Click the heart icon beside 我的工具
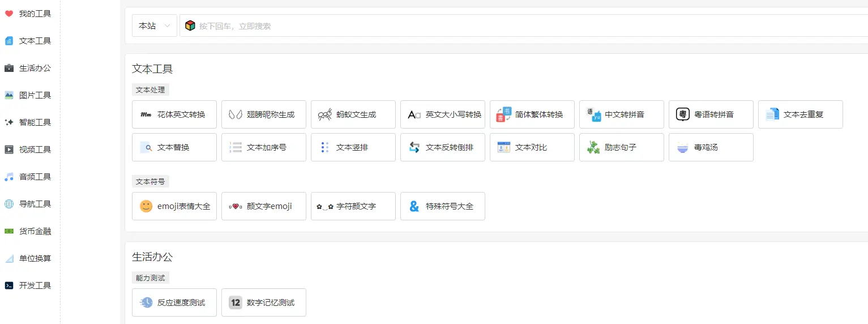The height and width of the screenshot is (324, 868). coord(9,14)
